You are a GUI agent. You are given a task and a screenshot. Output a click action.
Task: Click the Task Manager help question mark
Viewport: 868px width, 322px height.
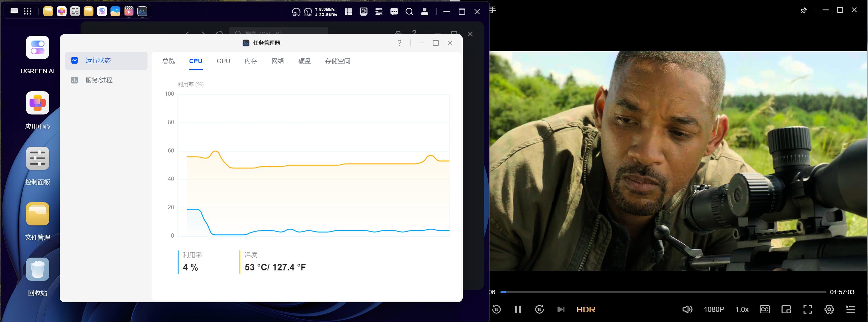[399, 43]
